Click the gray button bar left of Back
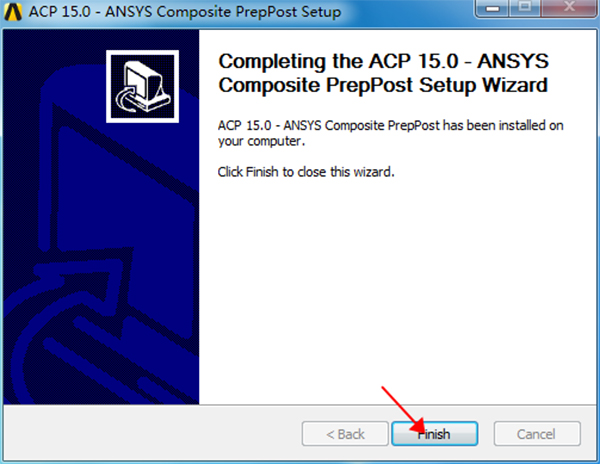 click(x=152, y=433)
